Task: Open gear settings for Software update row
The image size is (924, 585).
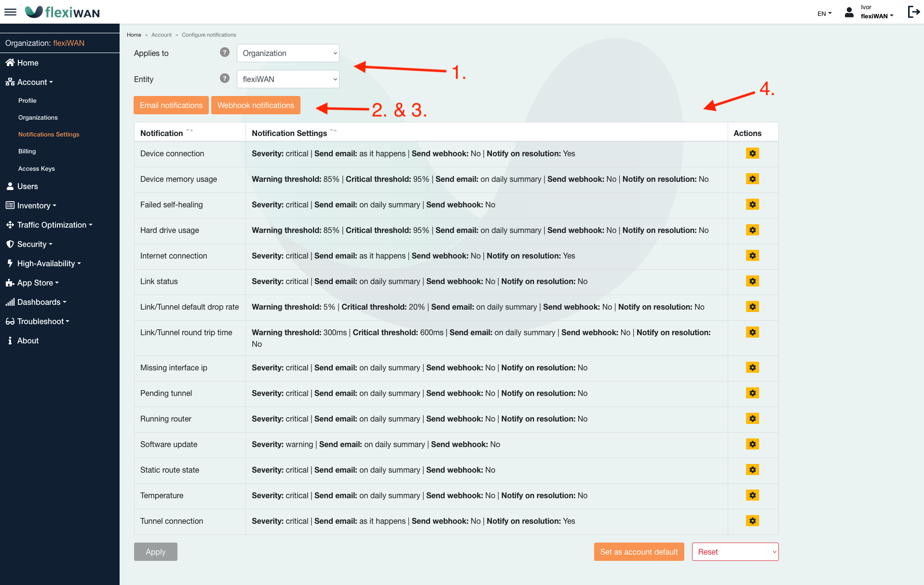Action: (x=752, y=444)
